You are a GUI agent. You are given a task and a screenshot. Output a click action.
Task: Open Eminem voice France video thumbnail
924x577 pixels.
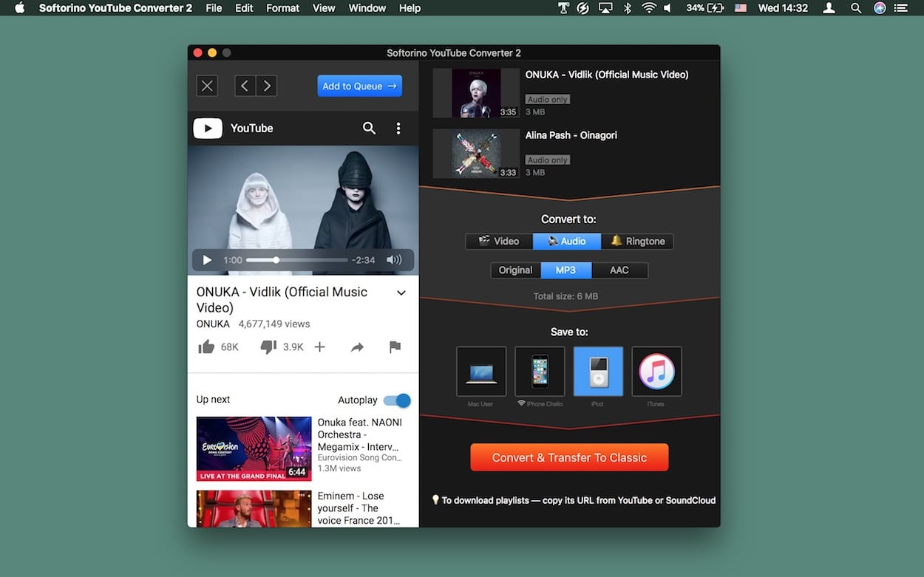[254, 508]
